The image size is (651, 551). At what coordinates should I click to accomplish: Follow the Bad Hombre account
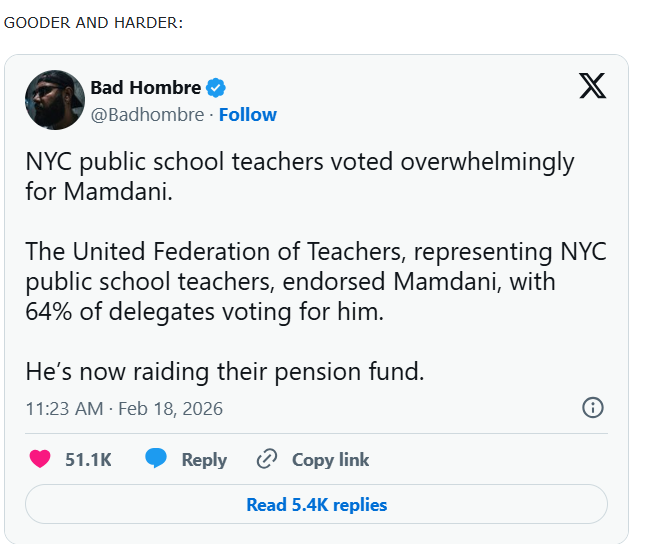pyautogui.click(x=248, y=114)
